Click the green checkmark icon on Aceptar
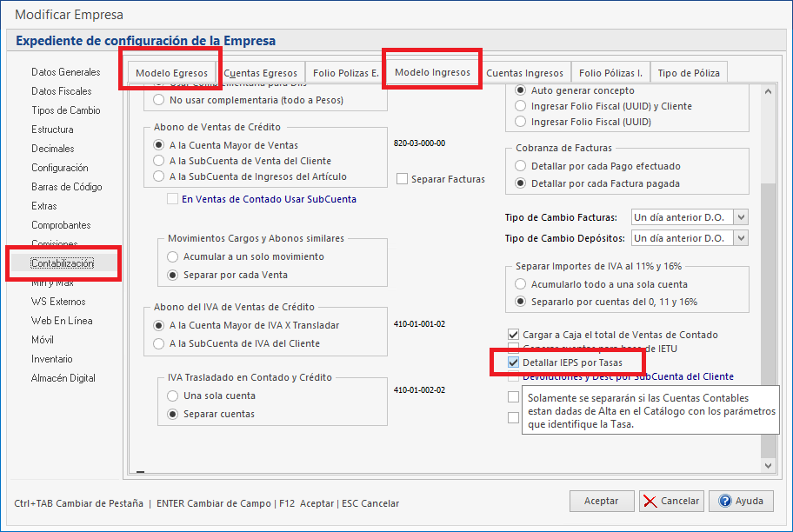This screenshot has height=532, width=793. (602, 501)
